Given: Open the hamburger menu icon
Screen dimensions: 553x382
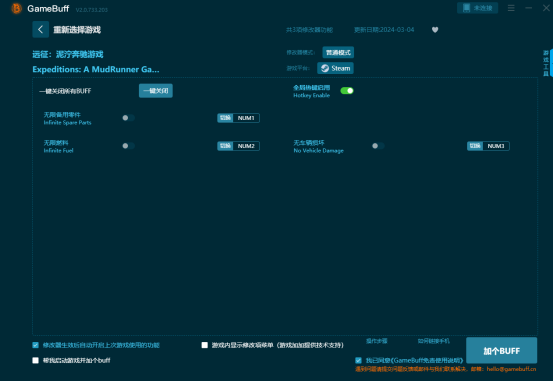Looking at the screenshot, I should coord(511,8).
